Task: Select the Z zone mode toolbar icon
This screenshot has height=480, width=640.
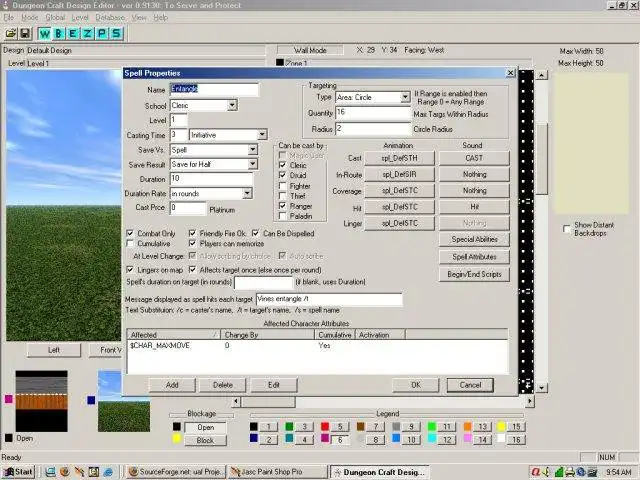Action: (x=87, y=33)
